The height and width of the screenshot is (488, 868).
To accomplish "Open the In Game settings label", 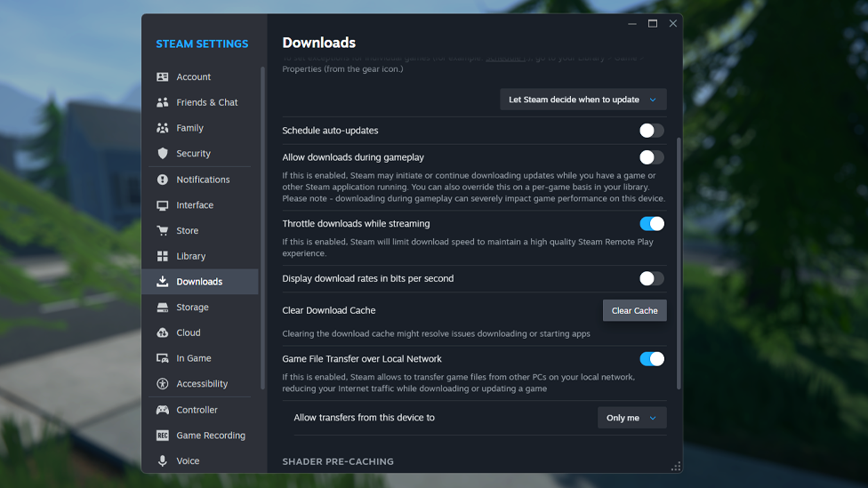I will [x=194, y=358].
